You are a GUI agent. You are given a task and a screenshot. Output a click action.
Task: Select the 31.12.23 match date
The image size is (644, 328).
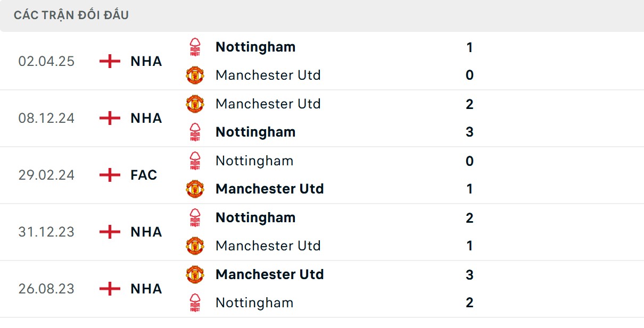pyautogui.click(x=46, y=232)
